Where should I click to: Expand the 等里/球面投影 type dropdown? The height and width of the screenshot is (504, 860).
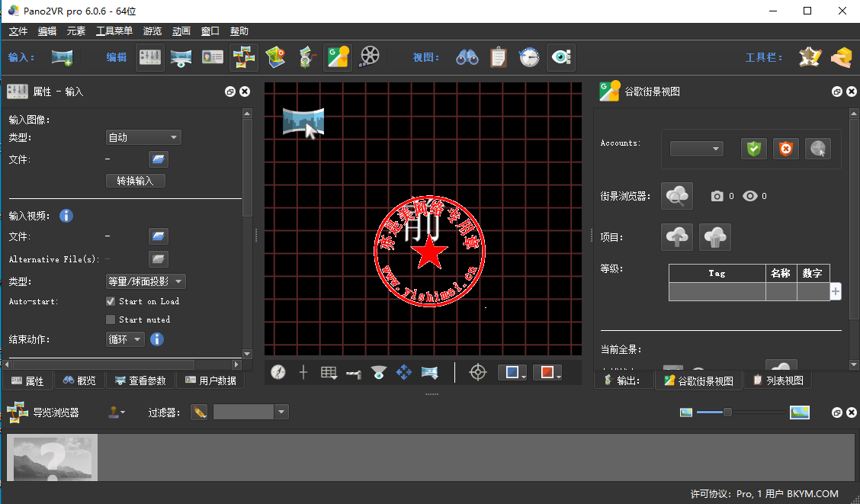pyautogui.click(x=145, y=281)
